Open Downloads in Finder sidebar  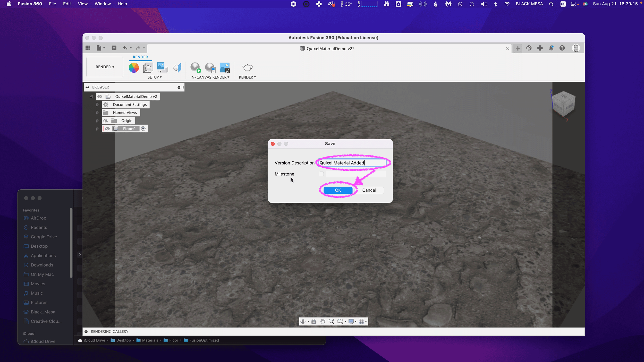(42, 265)
